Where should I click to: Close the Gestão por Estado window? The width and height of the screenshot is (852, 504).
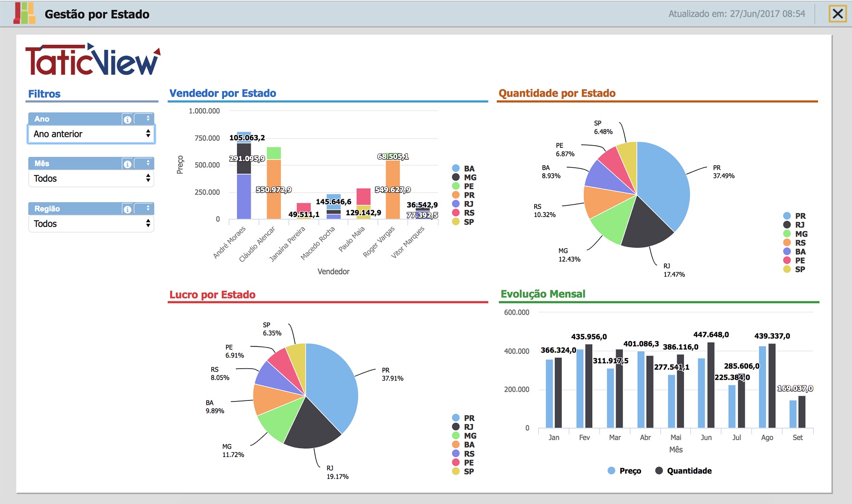click(838, 14)
